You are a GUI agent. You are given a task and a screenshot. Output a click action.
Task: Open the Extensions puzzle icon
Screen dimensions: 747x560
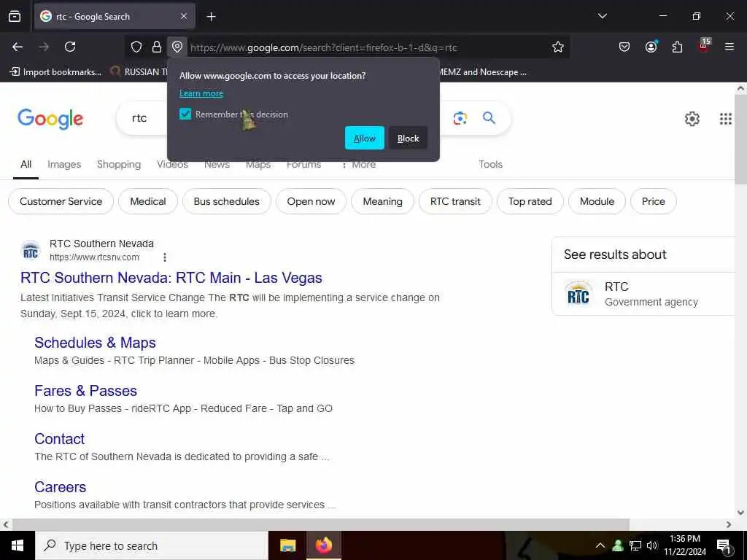click(x=677, y=47)
